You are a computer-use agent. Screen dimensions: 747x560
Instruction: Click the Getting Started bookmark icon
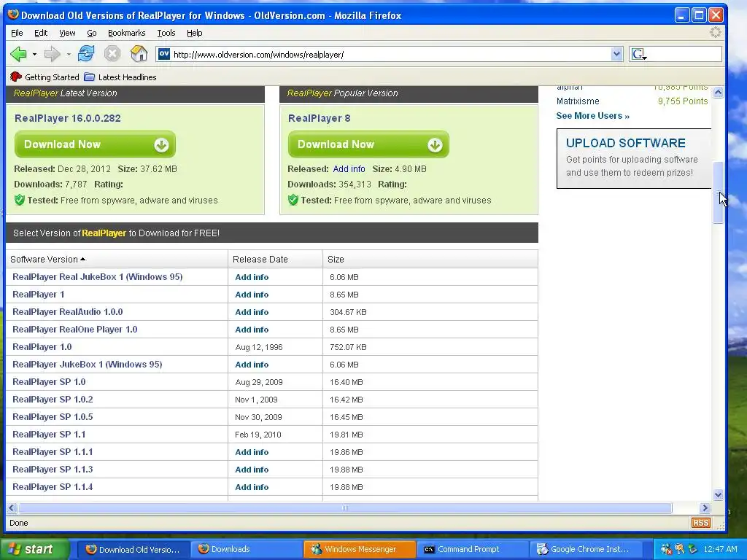tap(16, 77)
